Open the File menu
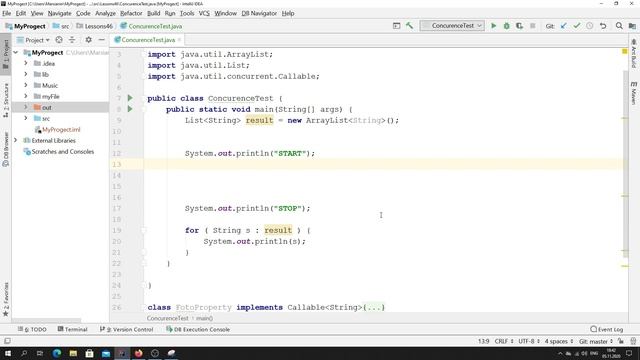The width and height of the screenshot is (640, 360). pos(7,13)
